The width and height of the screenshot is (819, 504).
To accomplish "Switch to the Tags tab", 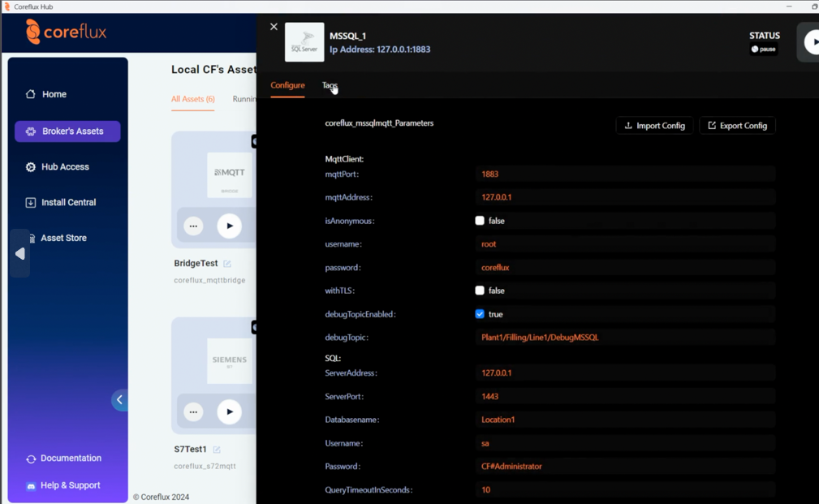I will coord(329,85).
